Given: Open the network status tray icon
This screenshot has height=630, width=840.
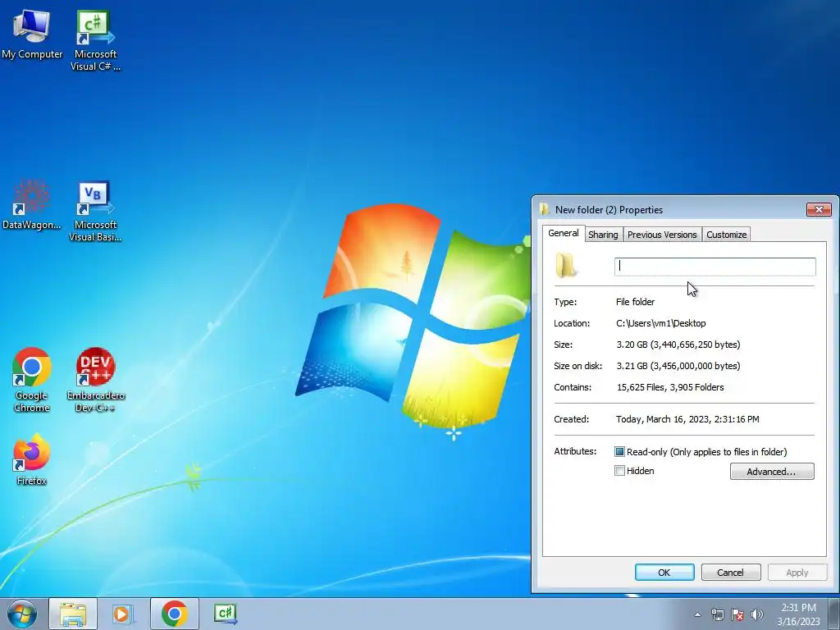Looking at the screenshot, I should pos(717,614).
